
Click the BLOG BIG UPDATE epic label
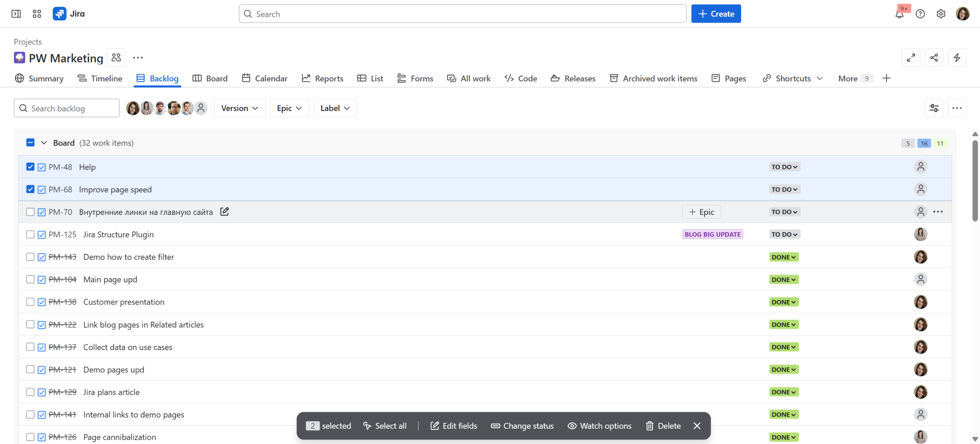click(712, 234)
